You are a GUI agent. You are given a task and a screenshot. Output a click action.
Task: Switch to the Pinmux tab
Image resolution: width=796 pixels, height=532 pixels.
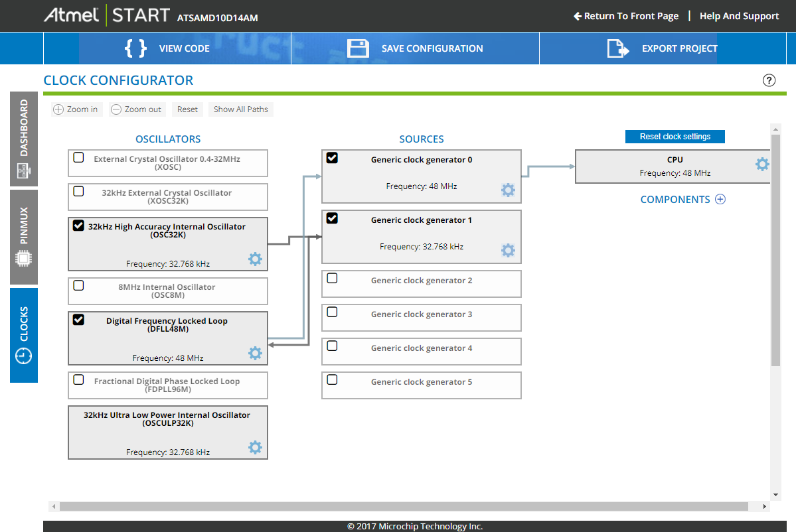click(24, 236)
